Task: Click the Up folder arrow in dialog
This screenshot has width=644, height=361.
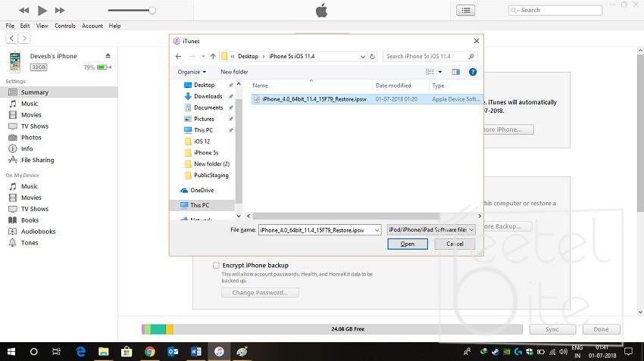Action: (x=213, y=56)
